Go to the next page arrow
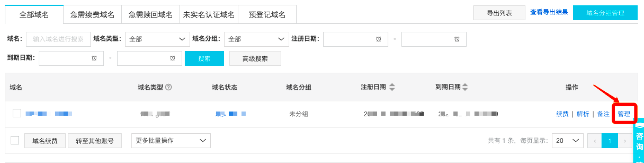The height and width of the screenshot is (163, 644). [x=625, y=141]
